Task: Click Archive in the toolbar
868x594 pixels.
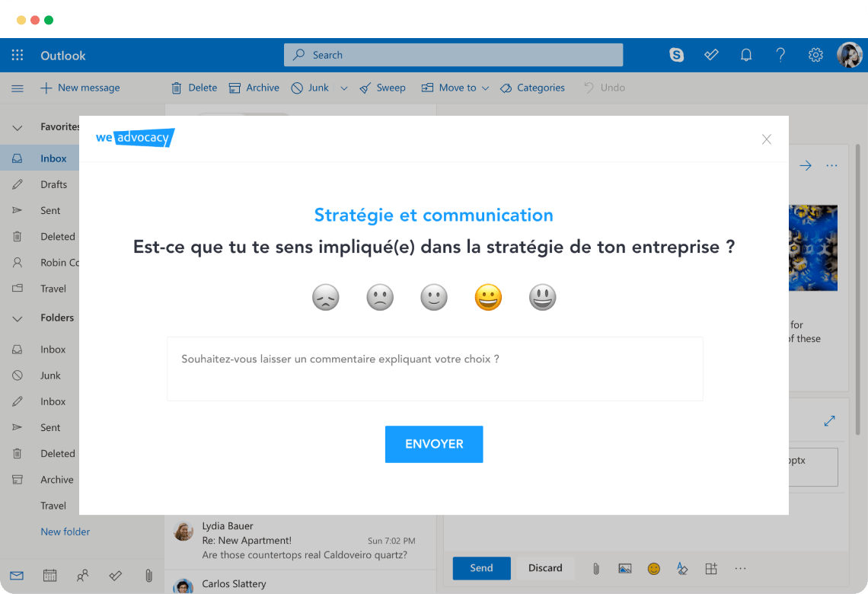Action: click(254, 88)
